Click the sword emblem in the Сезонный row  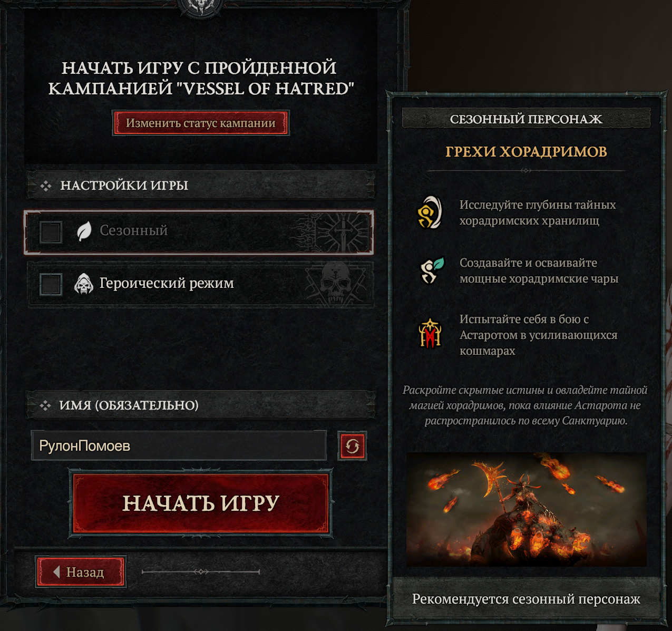point(343,232)
